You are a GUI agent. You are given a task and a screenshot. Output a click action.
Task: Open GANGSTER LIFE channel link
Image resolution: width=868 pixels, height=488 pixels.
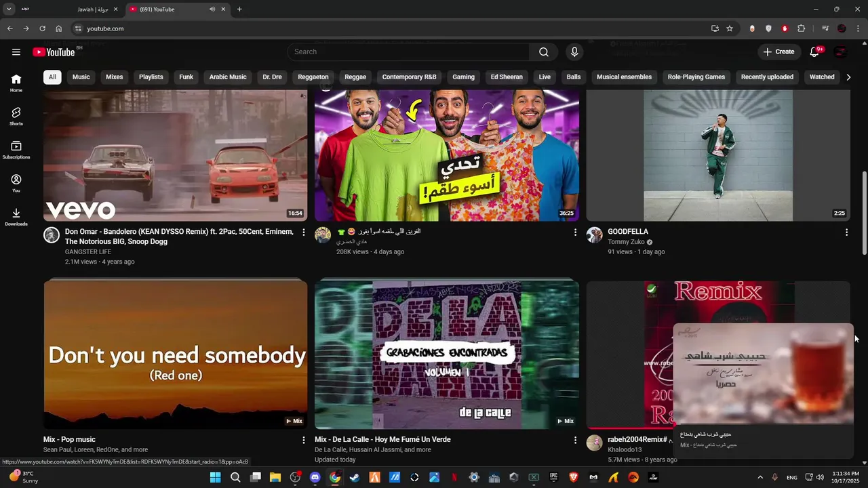tap(88, 252)
